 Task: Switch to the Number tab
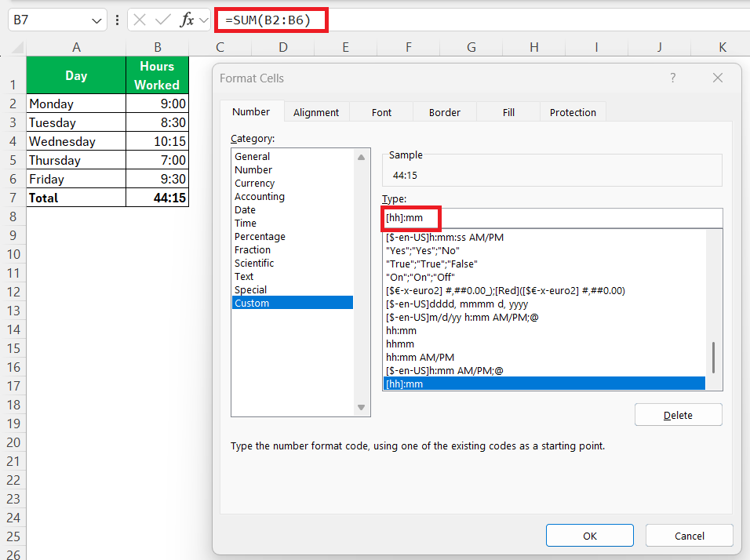point(251,112)
